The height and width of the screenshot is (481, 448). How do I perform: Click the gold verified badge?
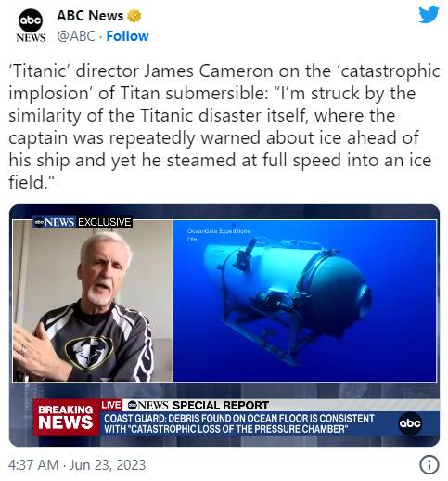(x=134, y=16)
